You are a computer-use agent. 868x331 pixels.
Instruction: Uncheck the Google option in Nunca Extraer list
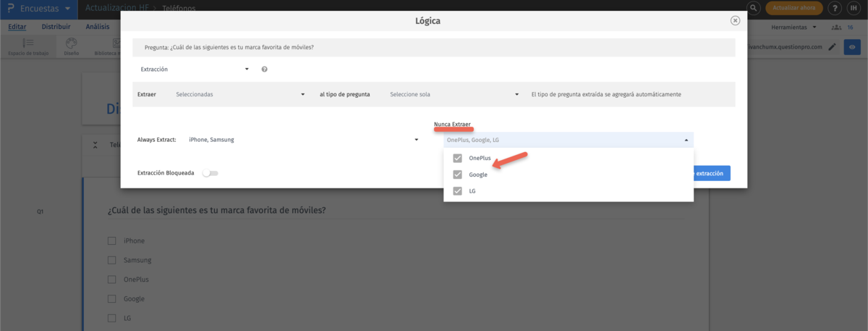pyautogui.click(x=457, y=175)
